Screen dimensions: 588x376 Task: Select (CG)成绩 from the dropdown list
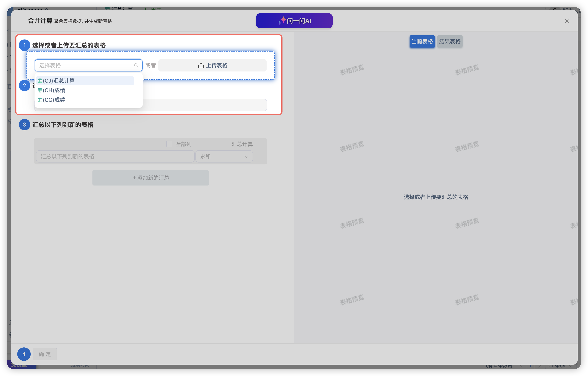(85, 100)
